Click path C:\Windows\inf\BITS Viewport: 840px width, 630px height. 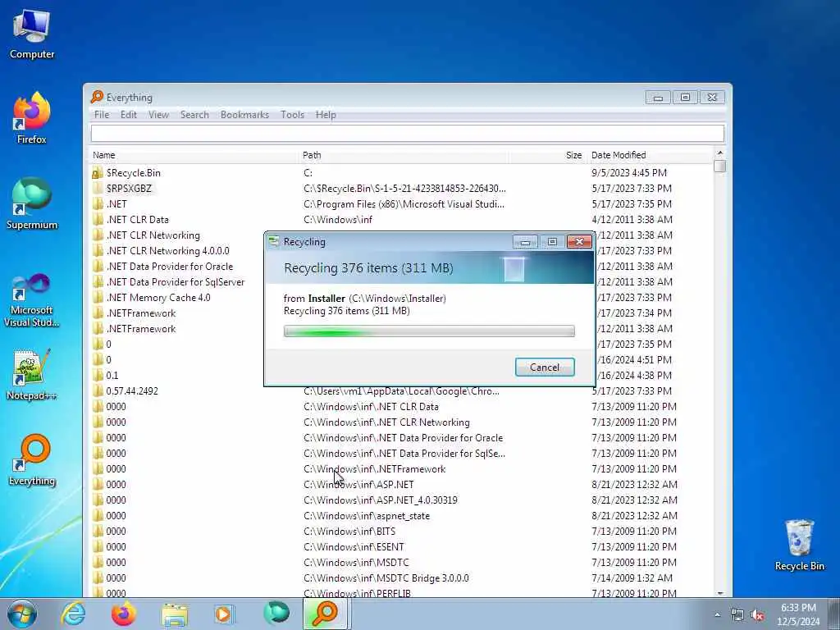point(349,532)
